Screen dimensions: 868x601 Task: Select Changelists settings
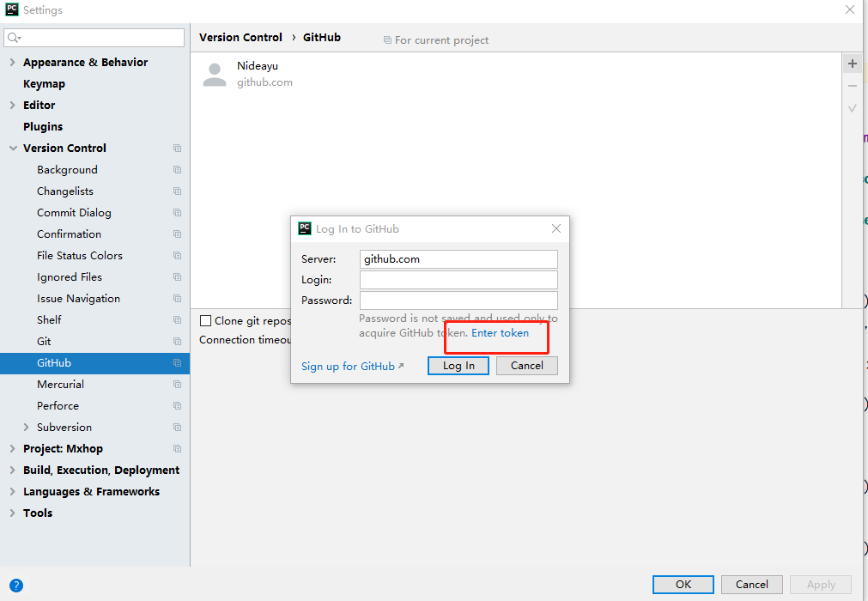pyautogui.click(x=64, y=191)
